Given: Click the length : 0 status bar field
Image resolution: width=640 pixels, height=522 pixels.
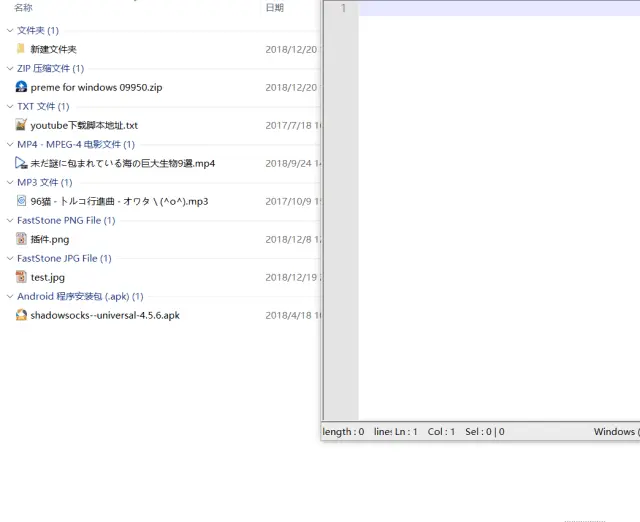Looking at the screenshot, I should click(343, 431).
